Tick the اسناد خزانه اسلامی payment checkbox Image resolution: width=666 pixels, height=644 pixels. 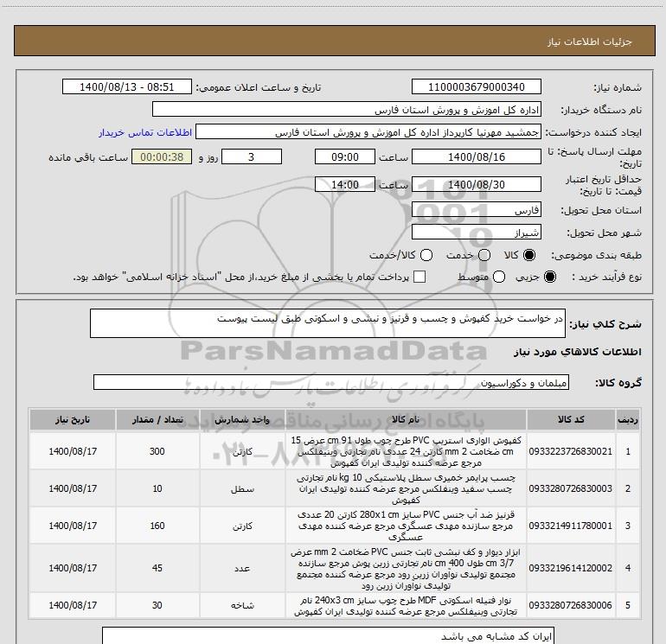point(419,277)
